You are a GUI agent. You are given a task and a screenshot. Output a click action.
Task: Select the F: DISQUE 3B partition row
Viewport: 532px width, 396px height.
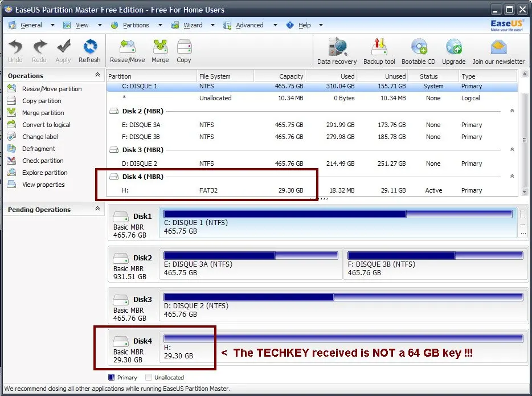click(312, 137)
